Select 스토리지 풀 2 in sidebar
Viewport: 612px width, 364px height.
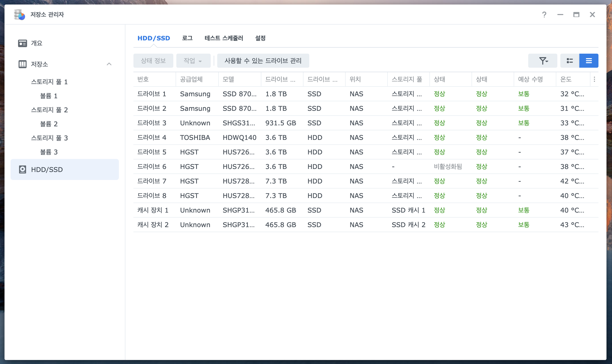49,110
